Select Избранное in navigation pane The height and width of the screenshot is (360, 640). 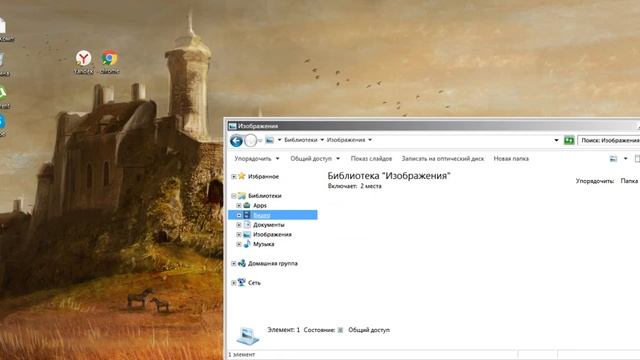(x=263, y=176)
